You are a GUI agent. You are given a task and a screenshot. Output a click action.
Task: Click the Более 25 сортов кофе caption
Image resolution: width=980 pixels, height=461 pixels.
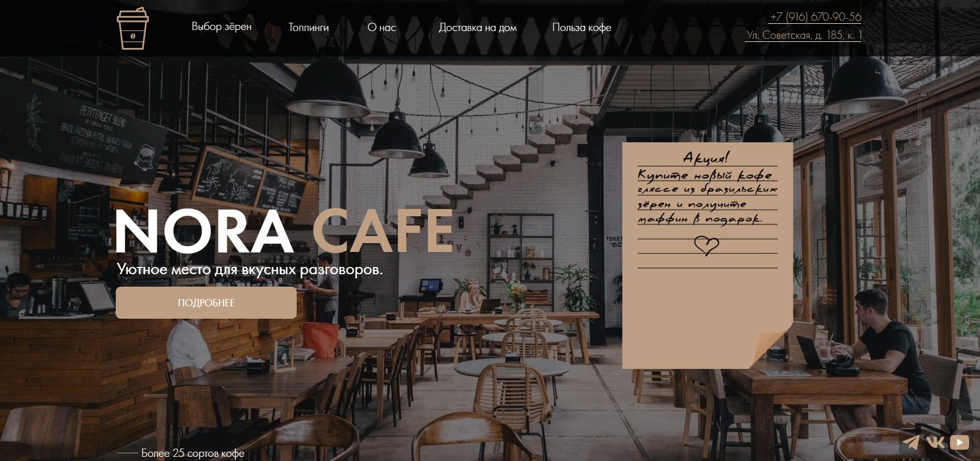point(193,453)
